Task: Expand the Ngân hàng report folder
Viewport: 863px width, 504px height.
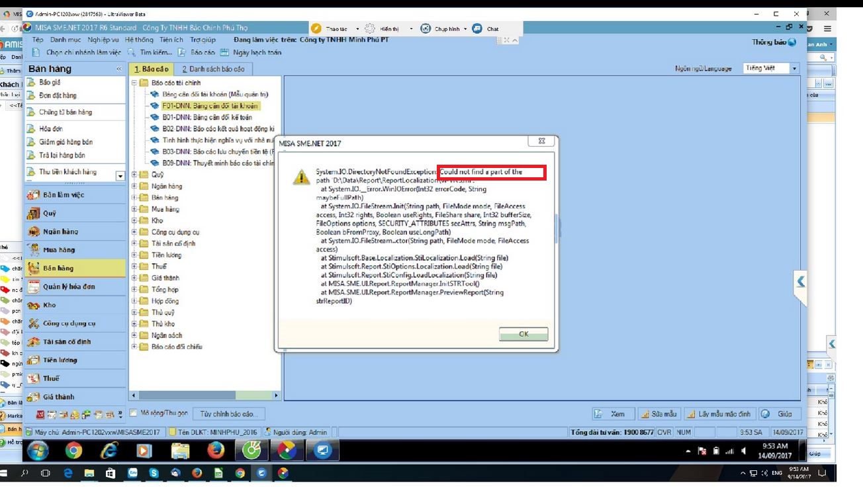Action: (x=134, y=187)
